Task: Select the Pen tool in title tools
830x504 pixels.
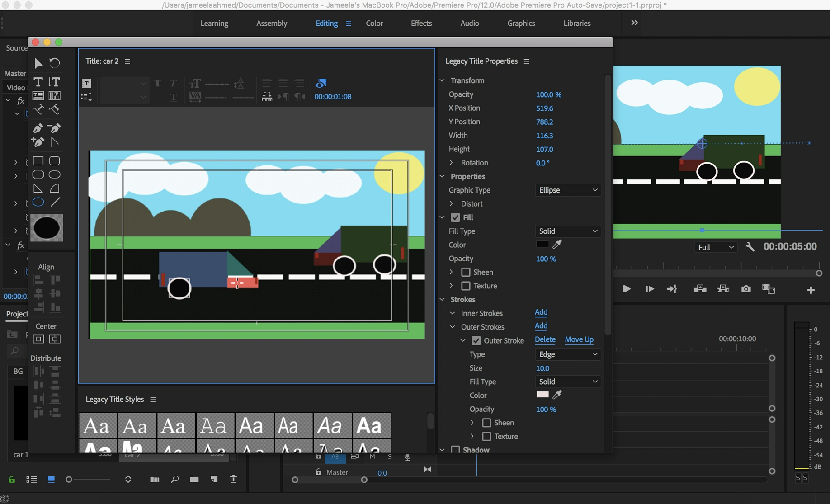Action: coord(38,128)
